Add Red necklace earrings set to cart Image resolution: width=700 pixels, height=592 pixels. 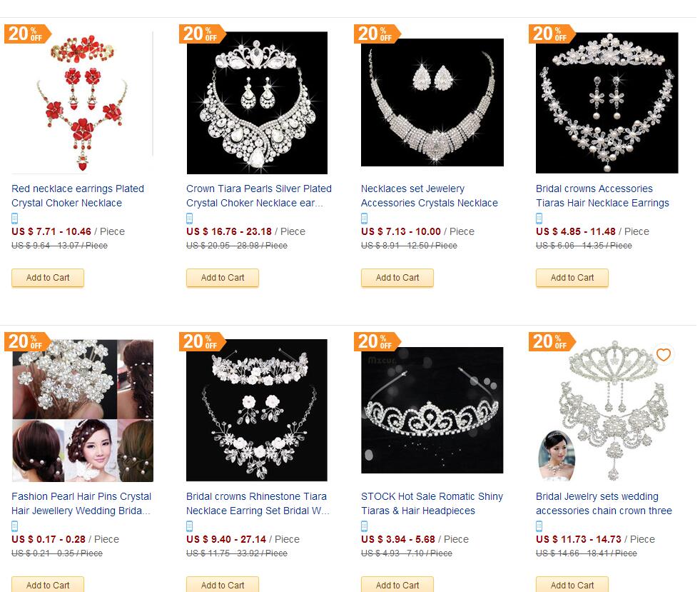point(48,278)
